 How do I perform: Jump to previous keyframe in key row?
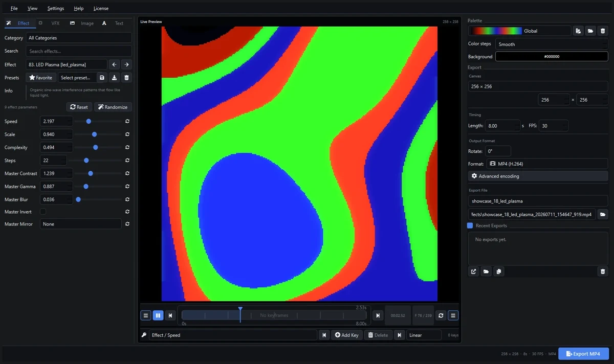click(324, 335)
